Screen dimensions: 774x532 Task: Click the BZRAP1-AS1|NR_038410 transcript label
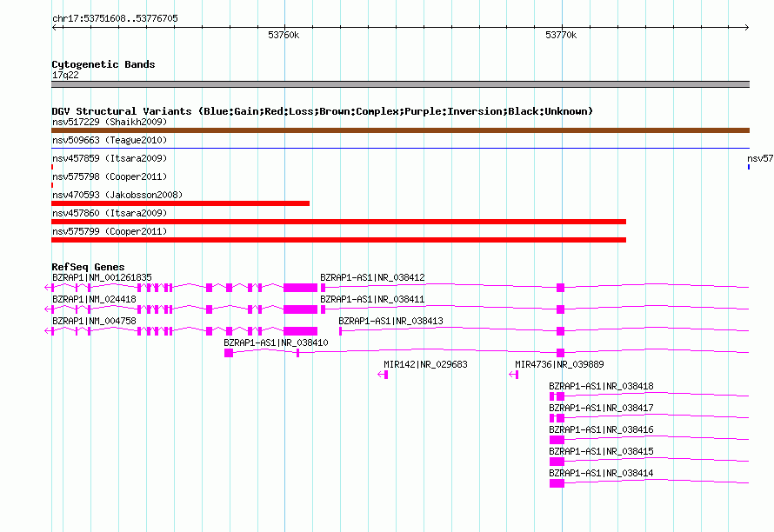pos(276,343)
